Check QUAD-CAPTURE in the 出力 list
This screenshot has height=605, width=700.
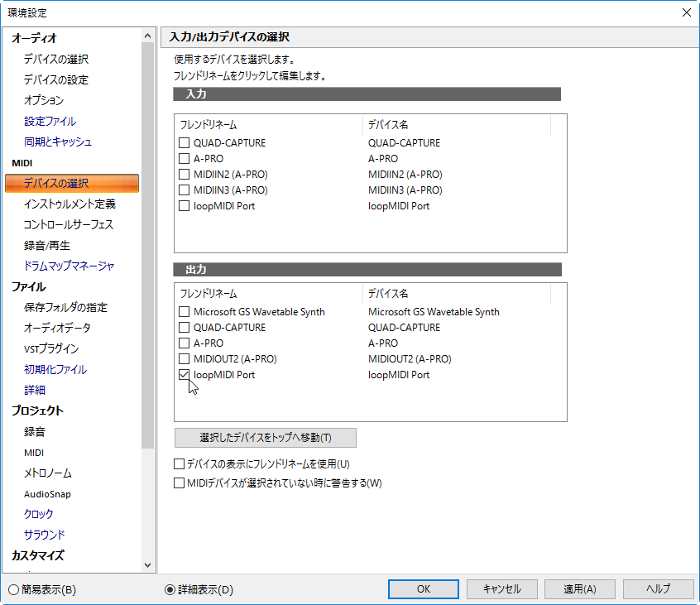coord(184,327)
